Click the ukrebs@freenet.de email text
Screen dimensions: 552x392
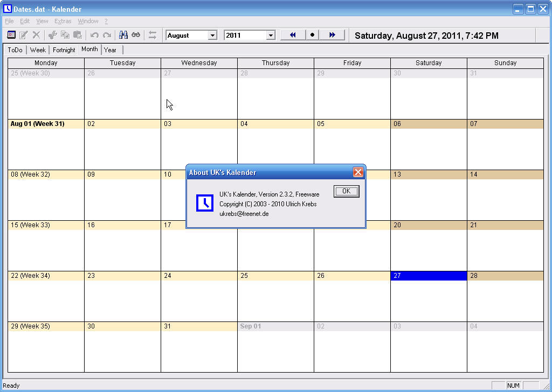tap(244, 214)
